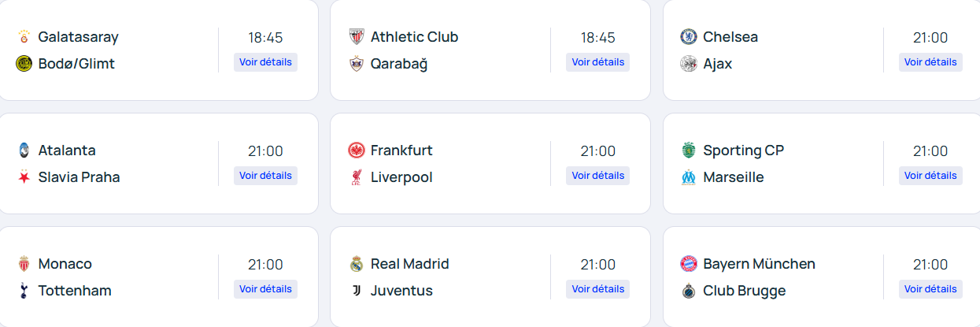980x327 pixels.
Task: Open details for Galatasaray vs Bodø/Glimt
Action: pos(265,62)
